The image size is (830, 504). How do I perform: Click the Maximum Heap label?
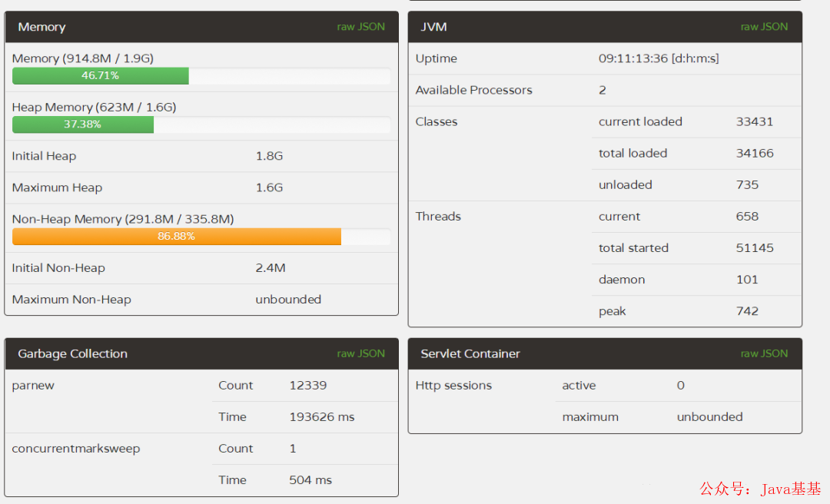[x=57, y=187]
